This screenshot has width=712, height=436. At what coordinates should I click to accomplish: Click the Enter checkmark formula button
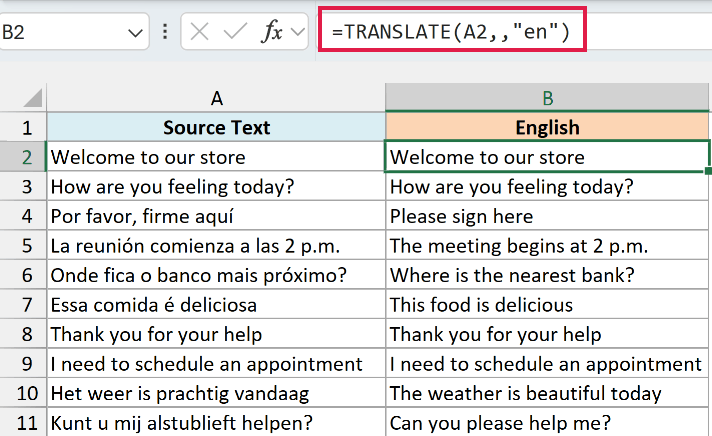tap(235, 32)
